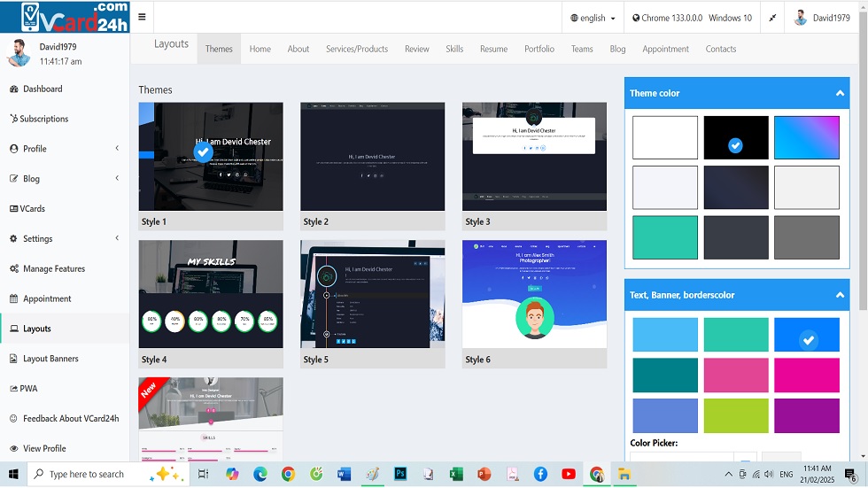Screen dimensions: 868x488
Task: Open Subscriptions in the sidebar
Action: click(43, 119)
